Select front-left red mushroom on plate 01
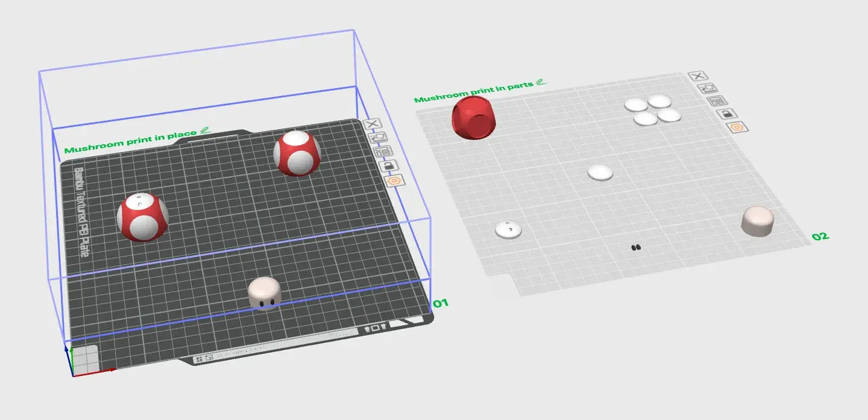The image size is (868, 420). [x=142, y=217]
